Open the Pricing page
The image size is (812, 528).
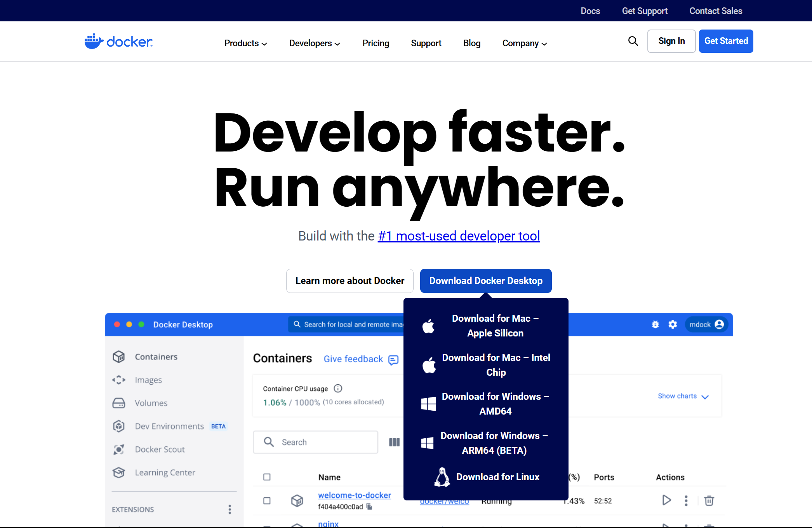point(376,43)
